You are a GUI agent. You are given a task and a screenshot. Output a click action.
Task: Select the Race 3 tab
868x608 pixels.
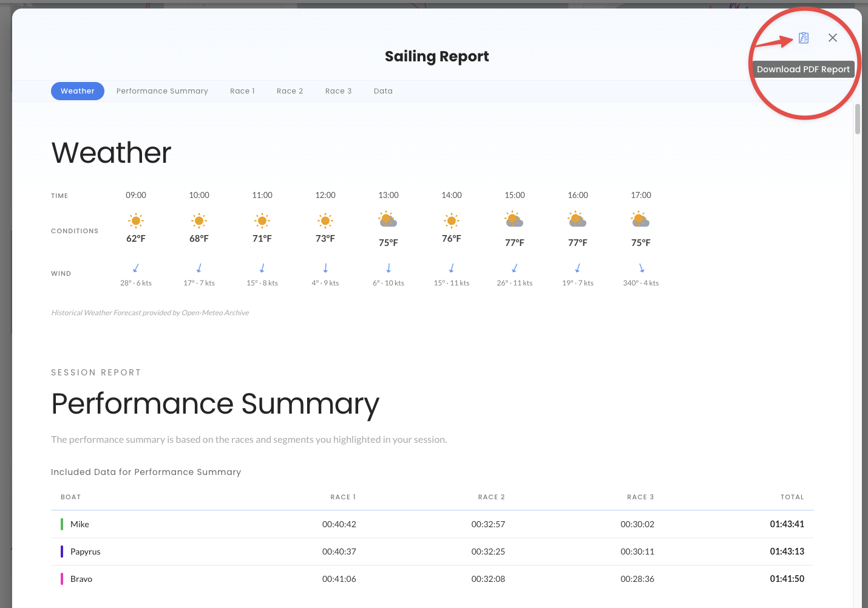pyautogui.click(x=338, y=91)
